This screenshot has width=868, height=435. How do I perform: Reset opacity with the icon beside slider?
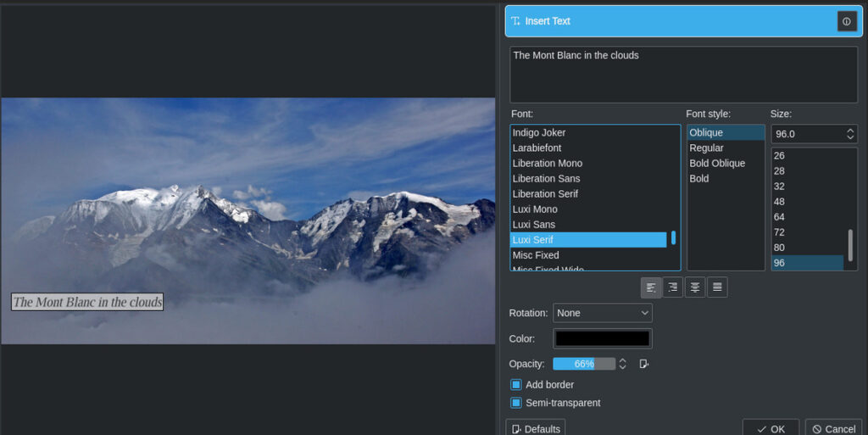(x=644, y=364)
